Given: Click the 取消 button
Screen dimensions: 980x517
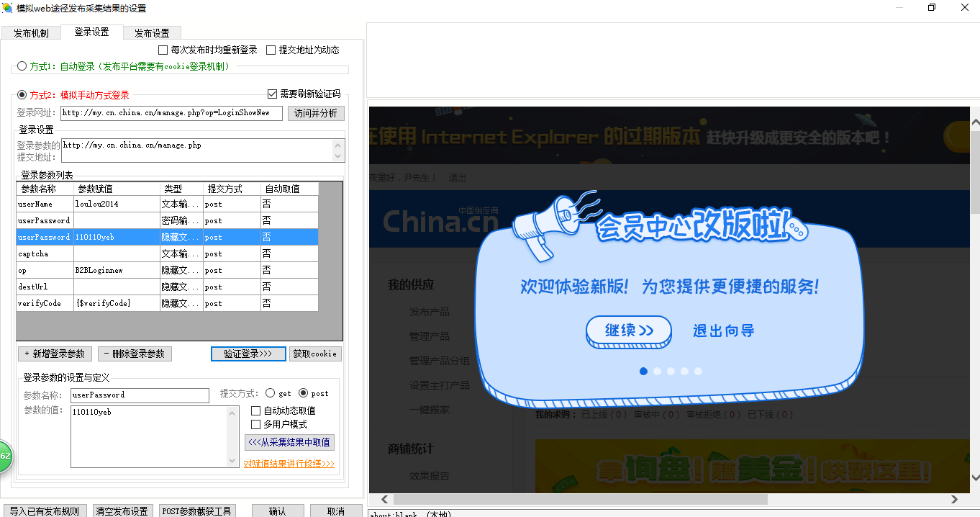Looking at the screenshot, I should [335, 511].
